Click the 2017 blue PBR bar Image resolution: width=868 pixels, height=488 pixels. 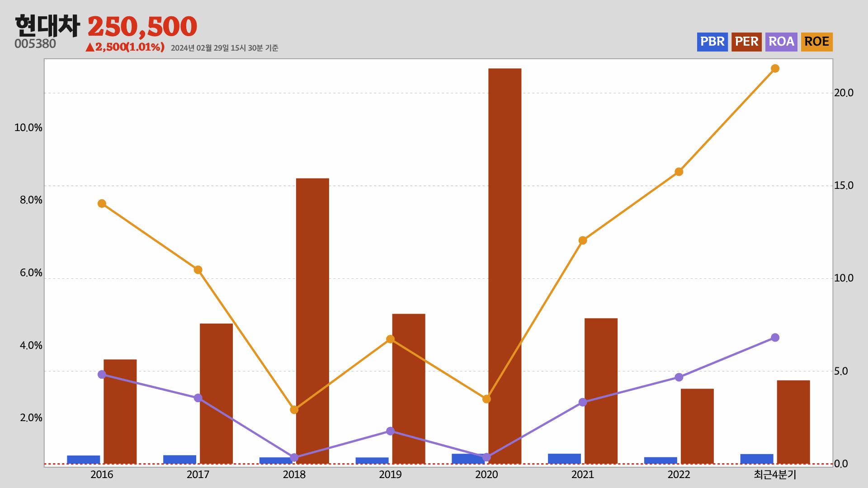click(x=179, y=460)
